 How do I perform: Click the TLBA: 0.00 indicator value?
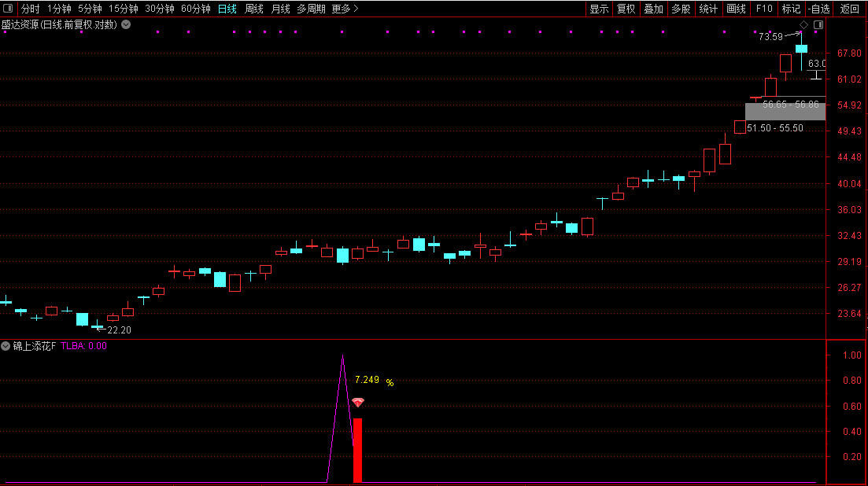pos(83,346)
